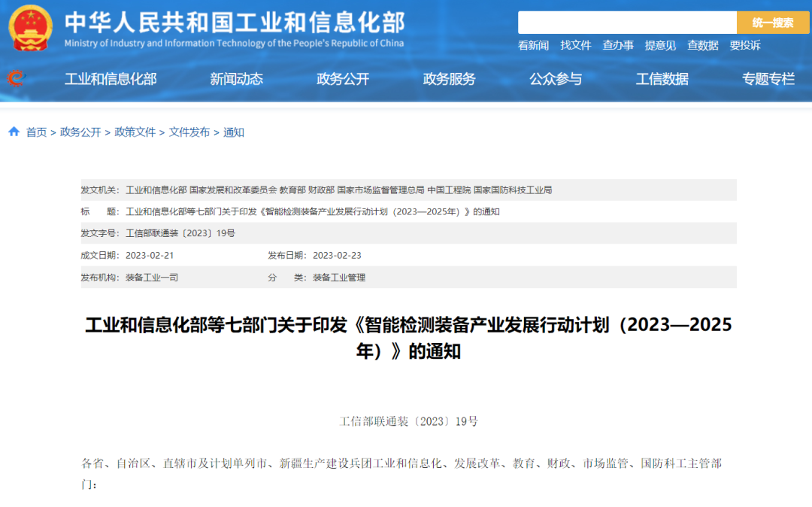
Task: Focus the search input field
Action: (x=627, y=23)
